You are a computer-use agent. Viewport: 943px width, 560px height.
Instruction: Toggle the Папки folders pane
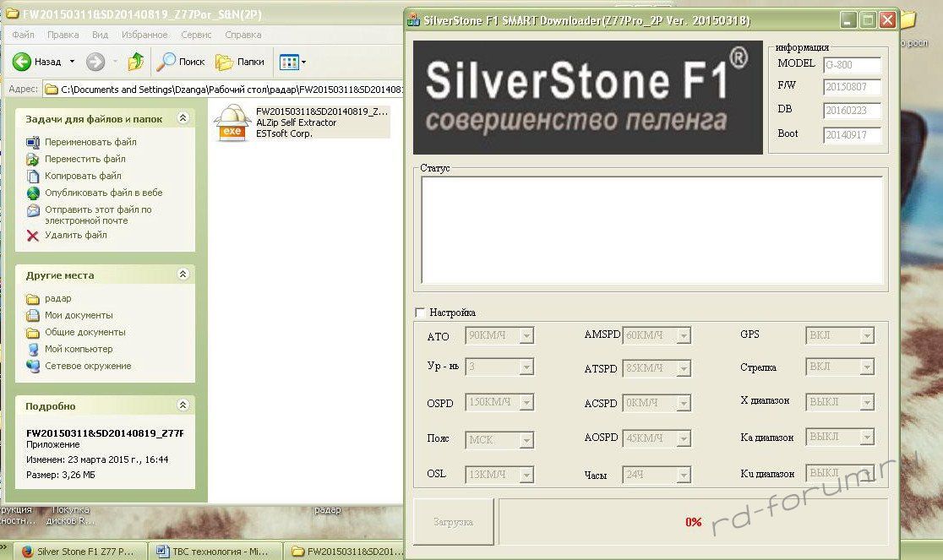241,62
